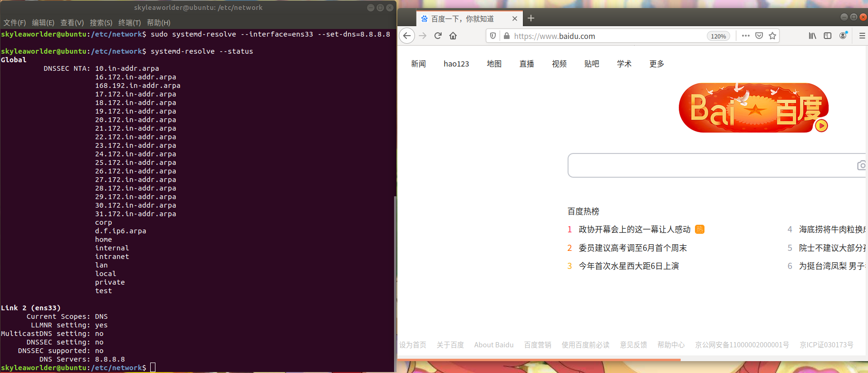The height and width of the screenshot is (373, 868).
Task: Show site security padlock info
Action: pos(506,36)
